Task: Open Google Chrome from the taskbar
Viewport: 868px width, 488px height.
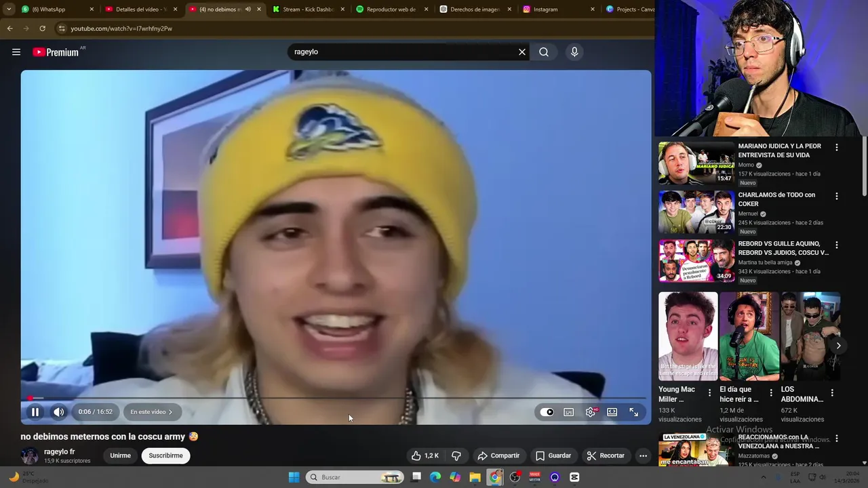Action: coord(495,477)
